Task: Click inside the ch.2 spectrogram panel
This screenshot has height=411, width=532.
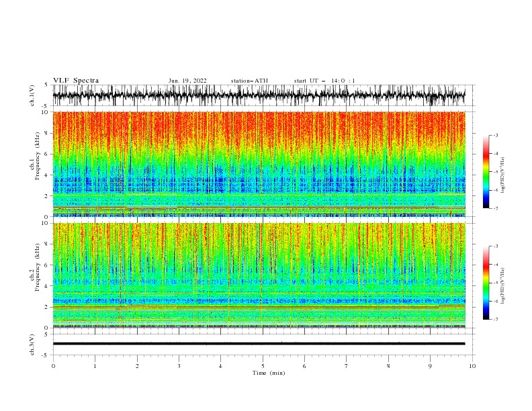Action: click(259, 275)
